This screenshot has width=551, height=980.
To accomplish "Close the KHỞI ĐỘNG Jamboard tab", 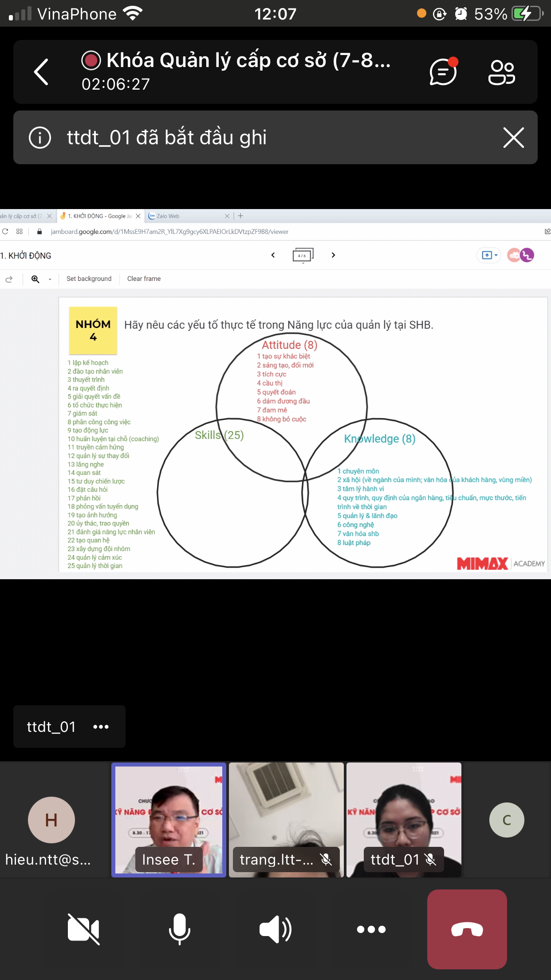I will point(138,216).
